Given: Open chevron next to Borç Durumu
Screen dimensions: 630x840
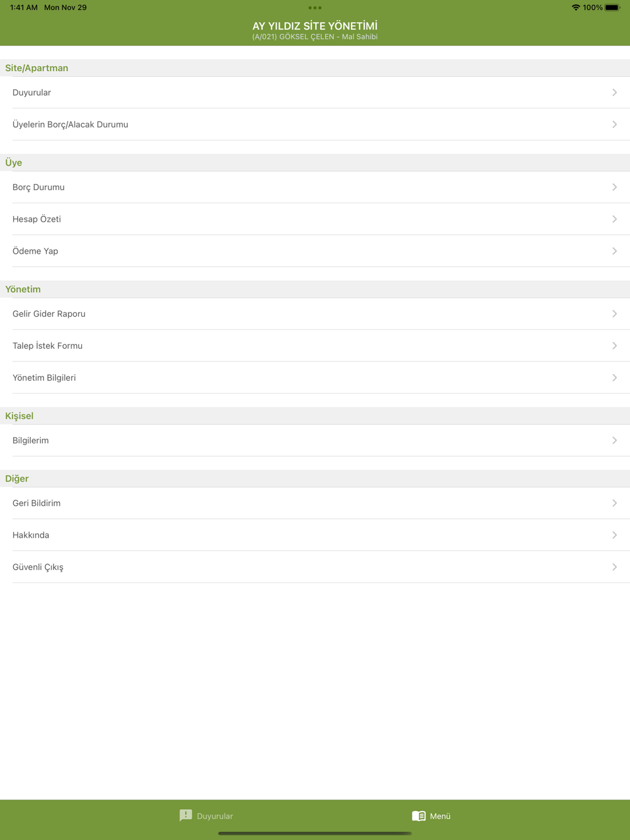Looking at the screenshot, I should tap(614, 187).
